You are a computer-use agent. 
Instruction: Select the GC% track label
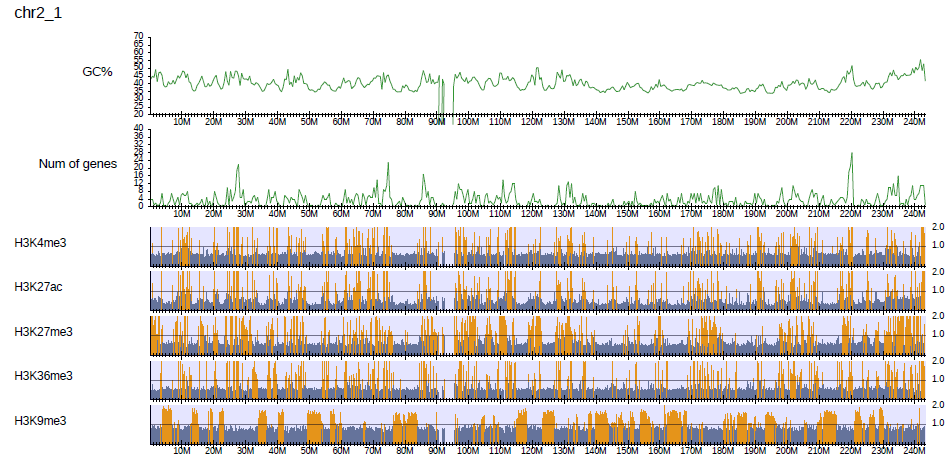[98, 72]
